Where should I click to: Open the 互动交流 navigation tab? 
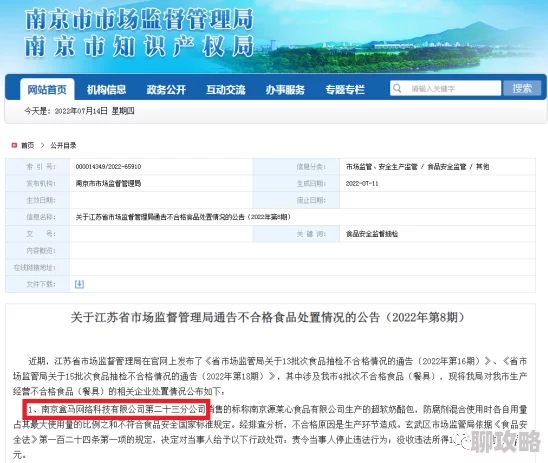coord(226,90)
